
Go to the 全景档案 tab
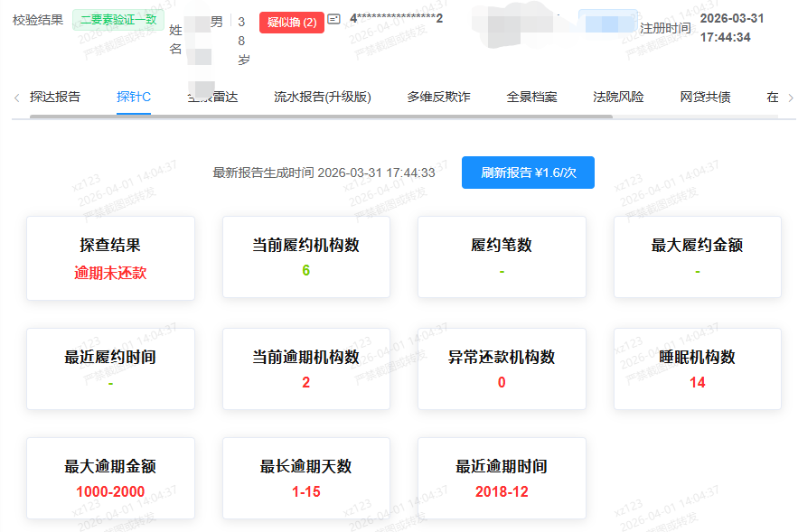click(x=531, y=97)
